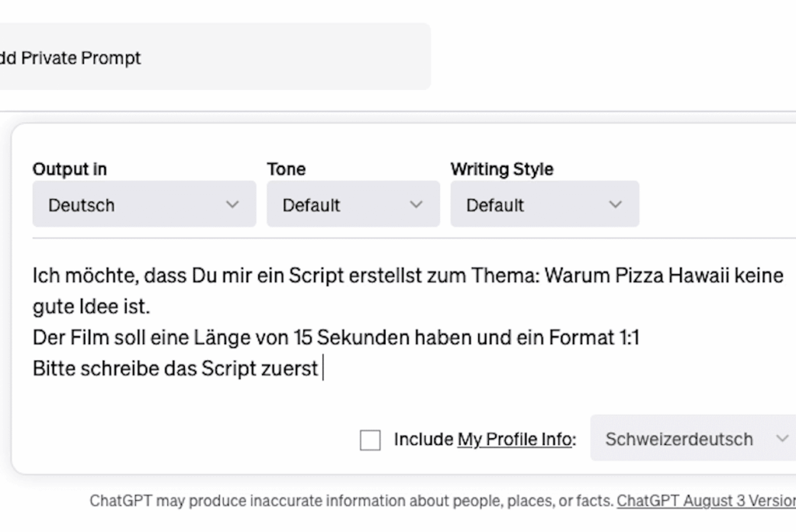Open the ChatGPT August 3 Version link
This screenshot has width=796, height=532.
(x=706, y=501)
